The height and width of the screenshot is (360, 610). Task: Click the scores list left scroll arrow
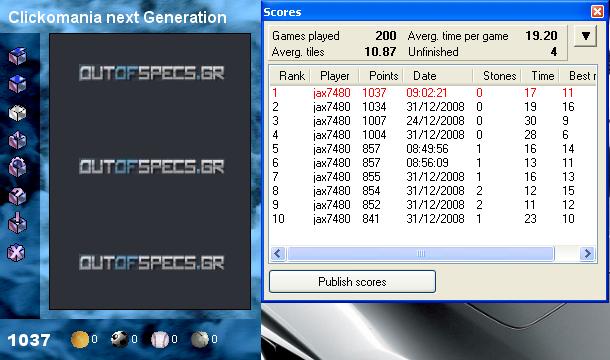(278, 254)
